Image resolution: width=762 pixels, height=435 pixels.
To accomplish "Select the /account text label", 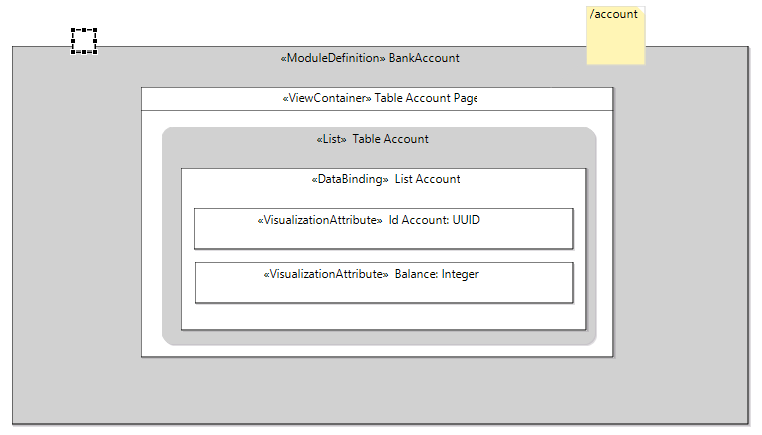I will (613, 14).
